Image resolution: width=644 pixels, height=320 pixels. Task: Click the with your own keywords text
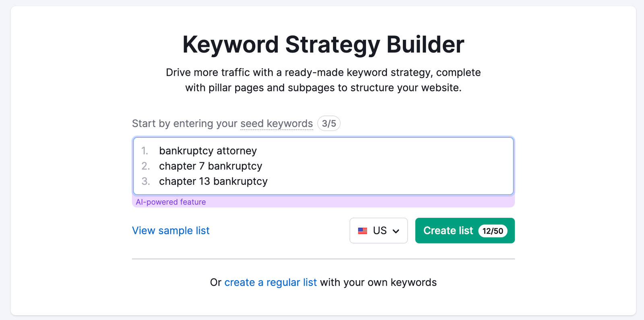click(x=378, y=283)
